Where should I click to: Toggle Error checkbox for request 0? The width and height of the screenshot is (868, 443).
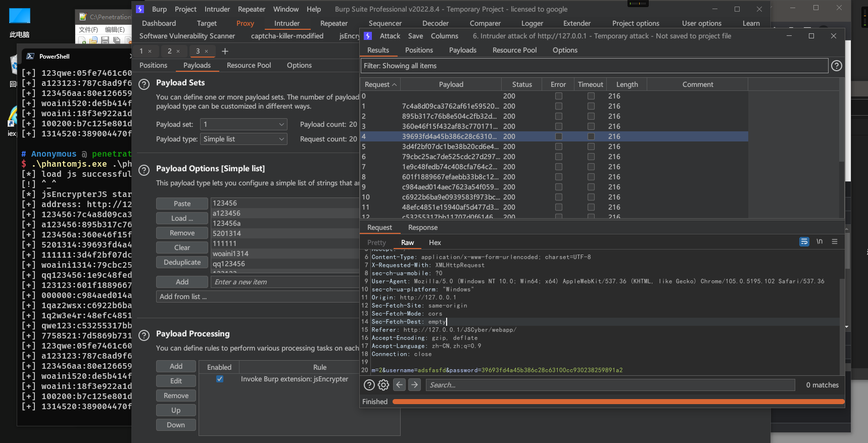pyautogui.click(x=558, y=96)
